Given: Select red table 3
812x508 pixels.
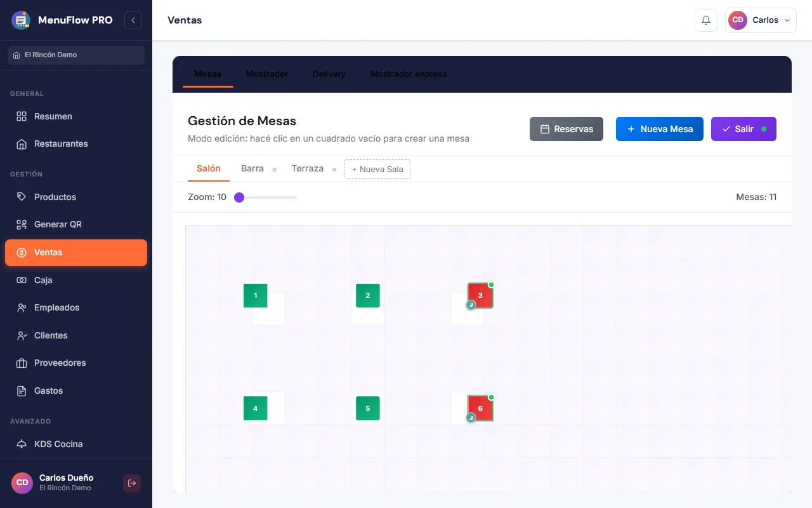Looking at the screenshot, I should pyautogui.click(x=480, y=296).
